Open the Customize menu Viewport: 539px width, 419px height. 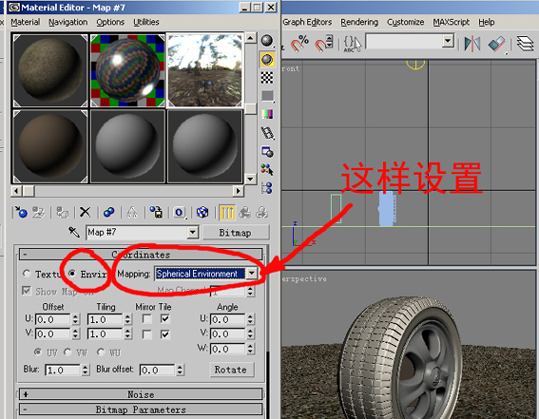(405, 22)
